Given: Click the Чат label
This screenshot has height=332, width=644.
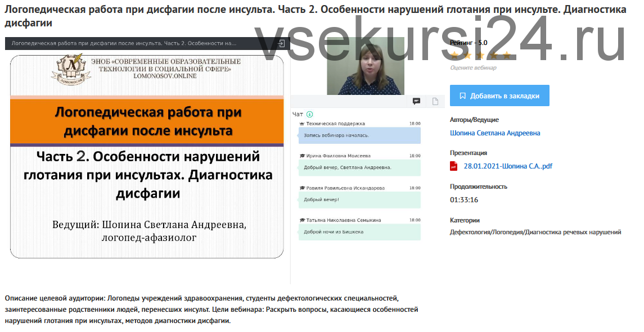Looking at the screenshot, I should [x=298, y=115].
